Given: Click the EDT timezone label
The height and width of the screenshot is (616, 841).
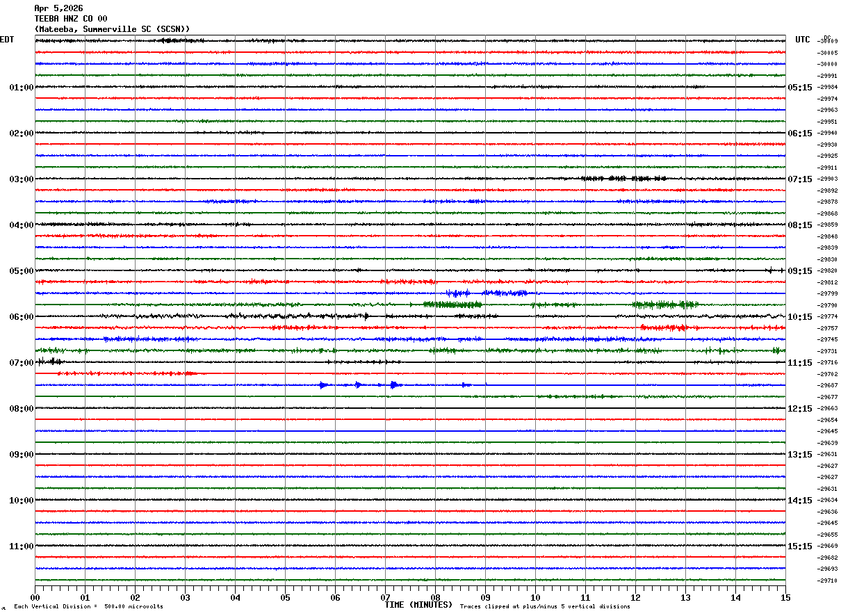Looking at the screenshot, I should (7, 40).
